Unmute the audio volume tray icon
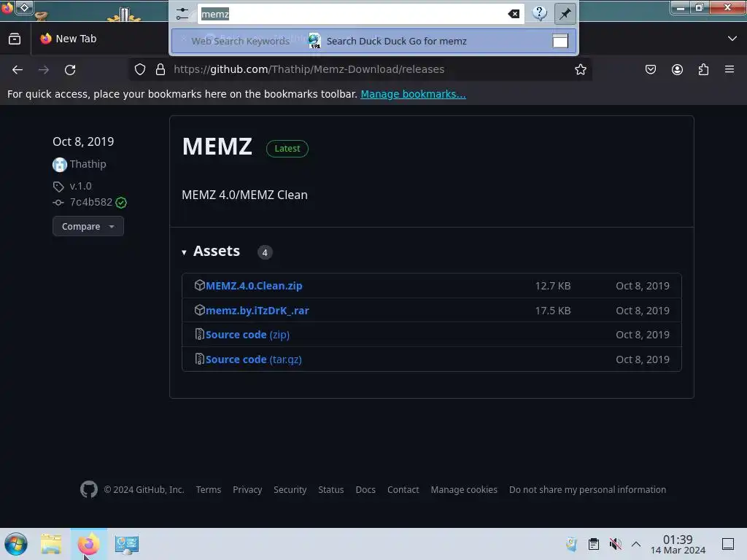Image resolution: width=747 pixels, height=560 pixels. coord(615,544)
